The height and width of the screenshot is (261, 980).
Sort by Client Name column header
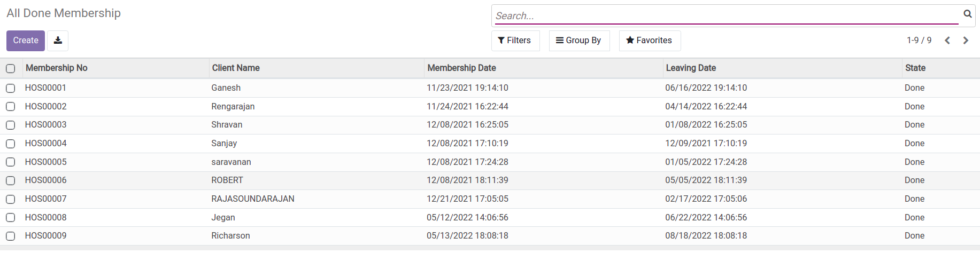236,68
